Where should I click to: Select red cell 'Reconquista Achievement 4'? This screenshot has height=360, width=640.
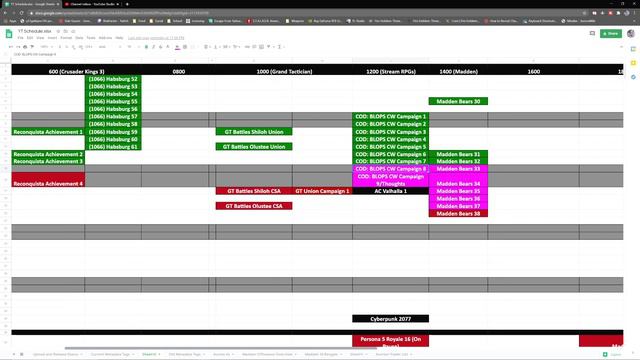(48, 180)
